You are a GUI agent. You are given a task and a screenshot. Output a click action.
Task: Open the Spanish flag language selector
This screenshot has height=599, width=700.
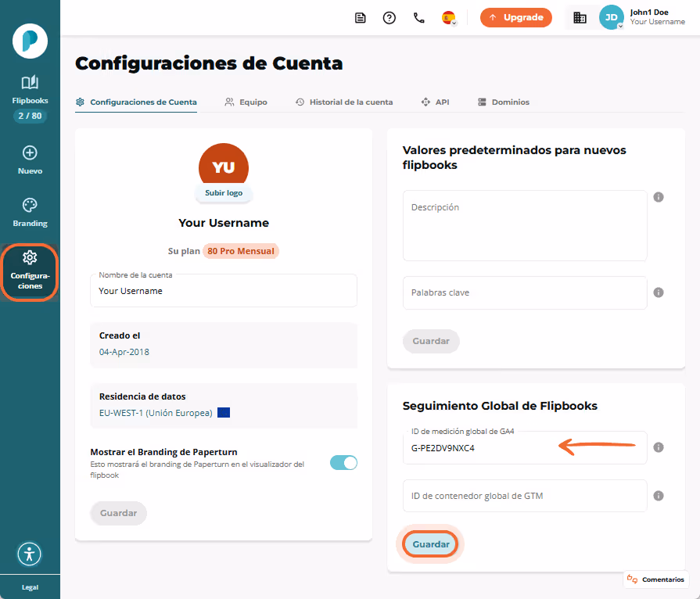pyautogui.click(x=449, y=18)
